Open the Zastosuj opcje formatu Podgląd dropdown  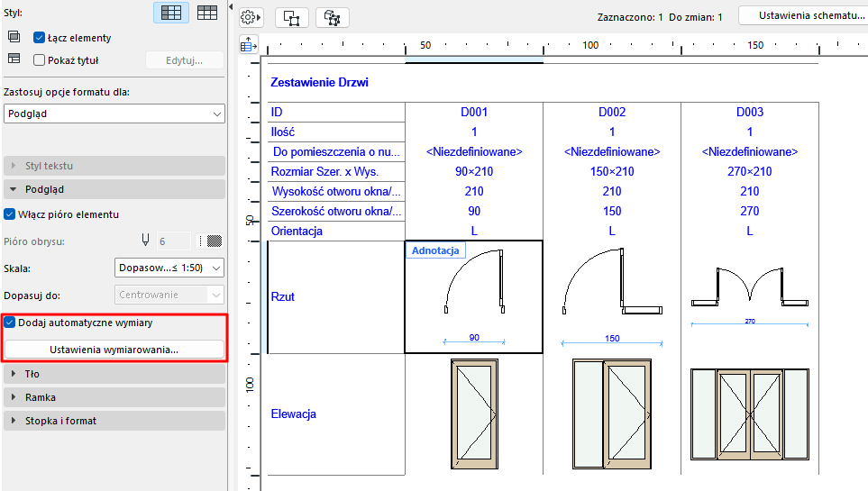click(114, 114)
